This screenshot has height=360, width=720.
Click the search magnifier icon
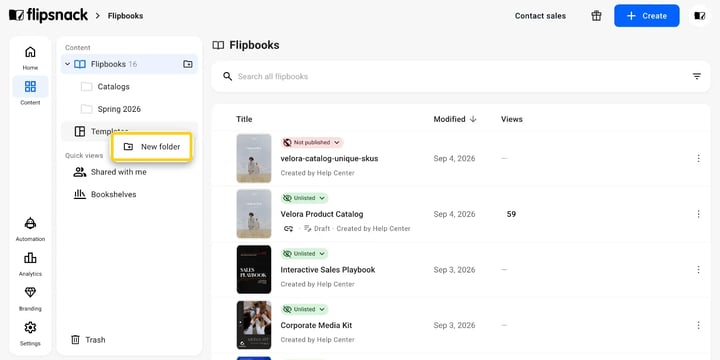point(227,76)
